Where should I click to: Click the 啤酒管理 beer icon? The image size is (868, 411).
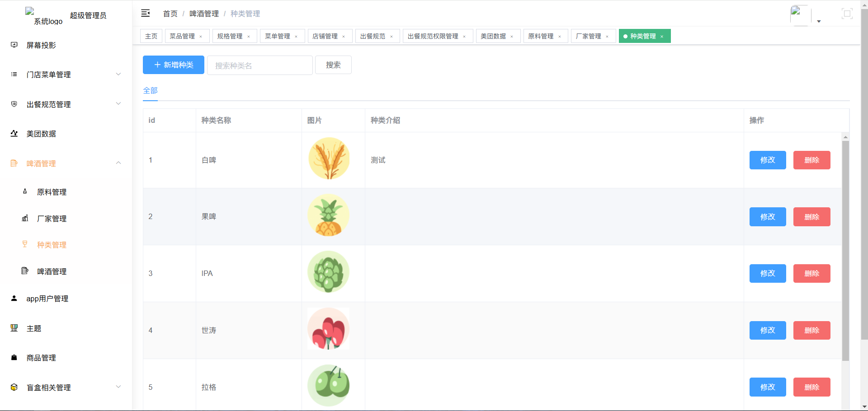coord(14,163)
